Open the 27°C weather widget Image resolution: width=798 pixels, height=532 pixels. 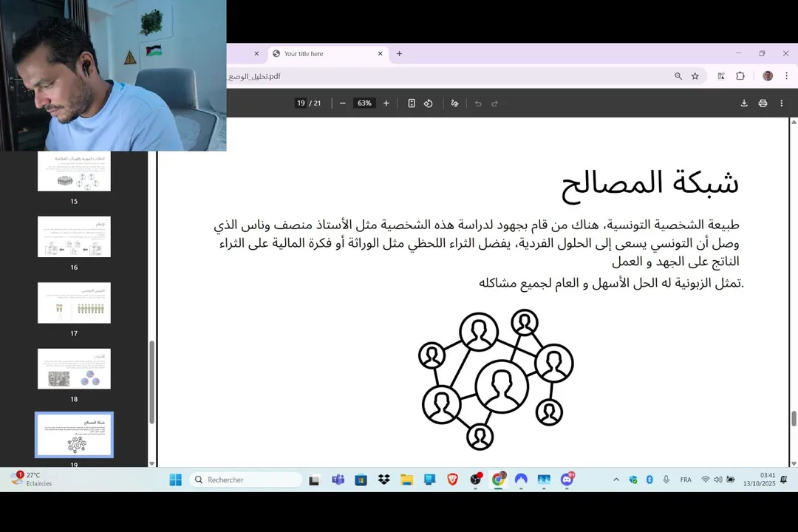32,480
